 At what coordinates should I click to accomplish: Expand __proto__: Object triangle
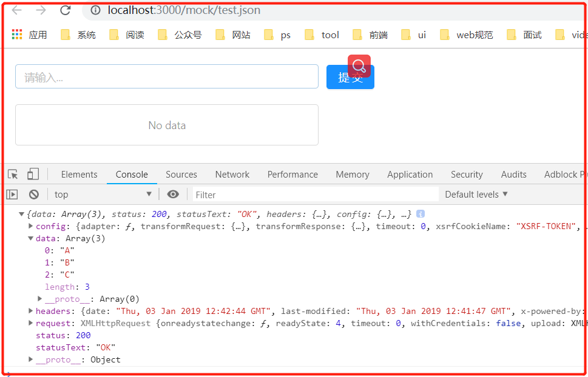(31, 359)
